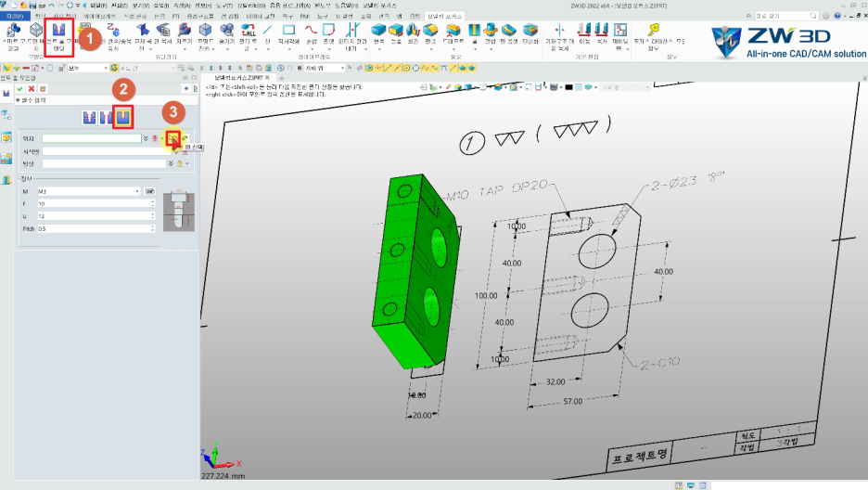The width and height of the screenshot is (868, 490).
Task: Open the Edit(E) menu in menu bar
Action: tap(120, 5)
